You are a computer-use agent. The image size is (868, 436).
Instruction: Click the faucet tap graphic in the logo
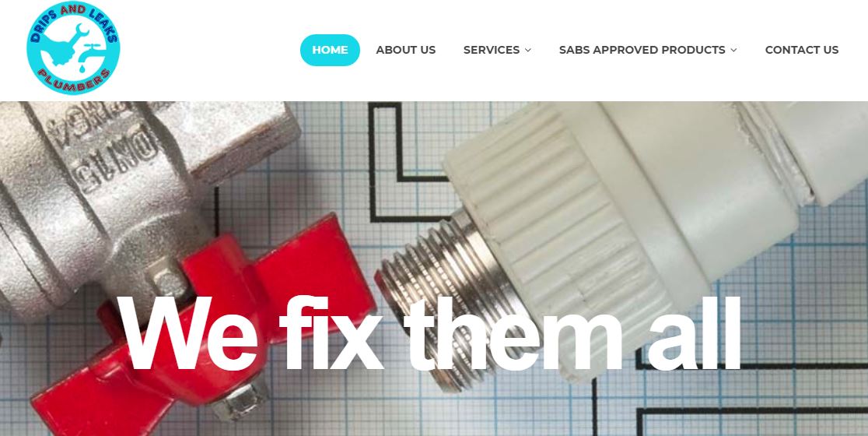(91, 53)
